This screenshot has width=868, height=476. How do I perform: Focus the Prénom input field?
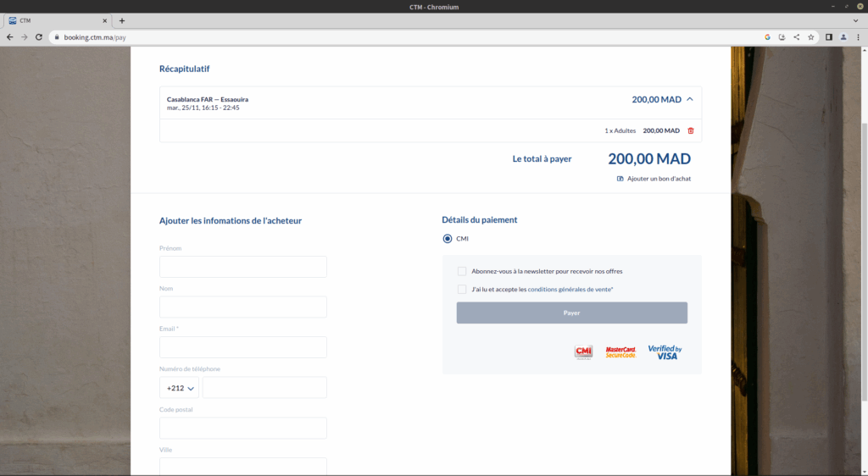242,267
